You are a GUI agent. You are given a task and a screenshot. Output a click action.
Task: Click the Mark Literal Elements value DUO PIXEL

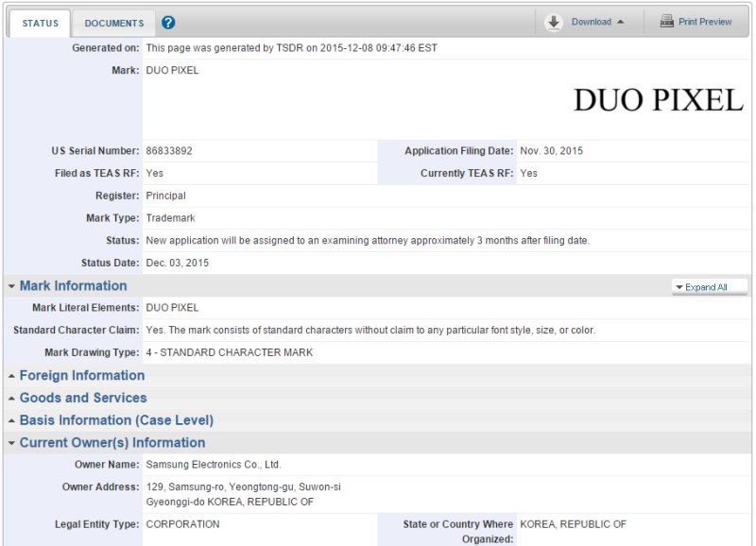(172, 307)
